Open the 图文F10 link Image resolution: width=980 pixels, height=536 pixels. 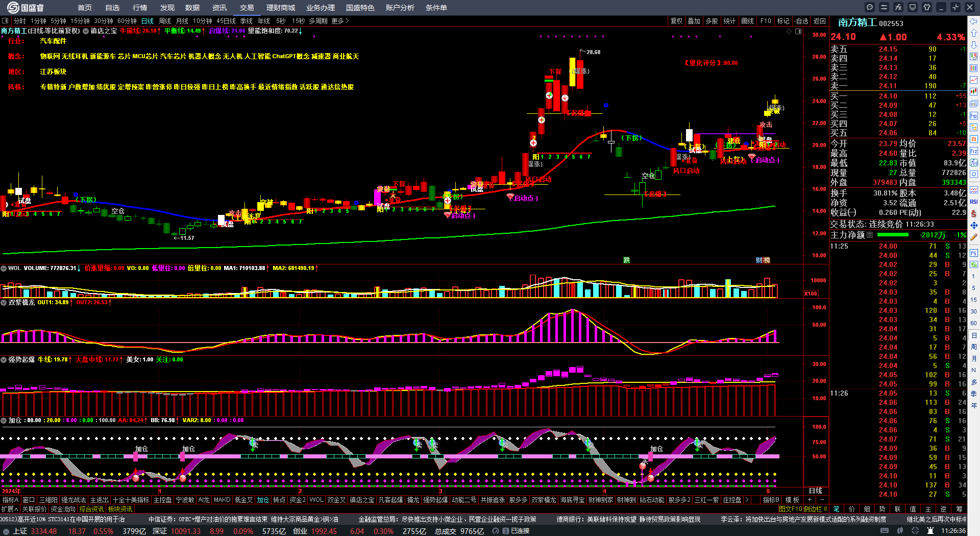coord(790,509)
